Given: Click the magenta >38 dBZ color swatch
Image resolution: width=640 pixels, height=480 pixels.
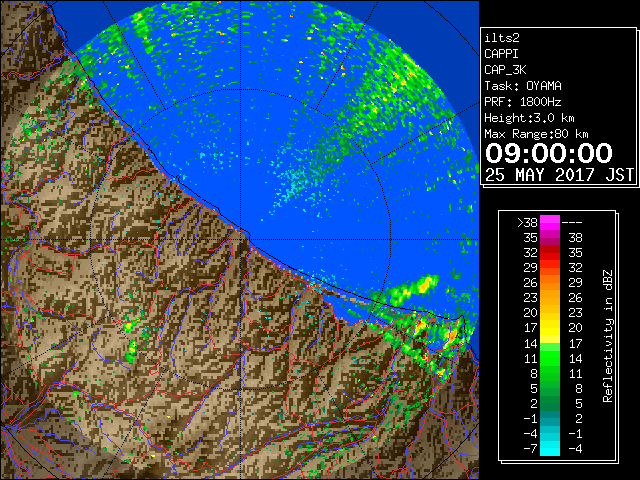Looking at the screenshot, I should coord(550,222).
